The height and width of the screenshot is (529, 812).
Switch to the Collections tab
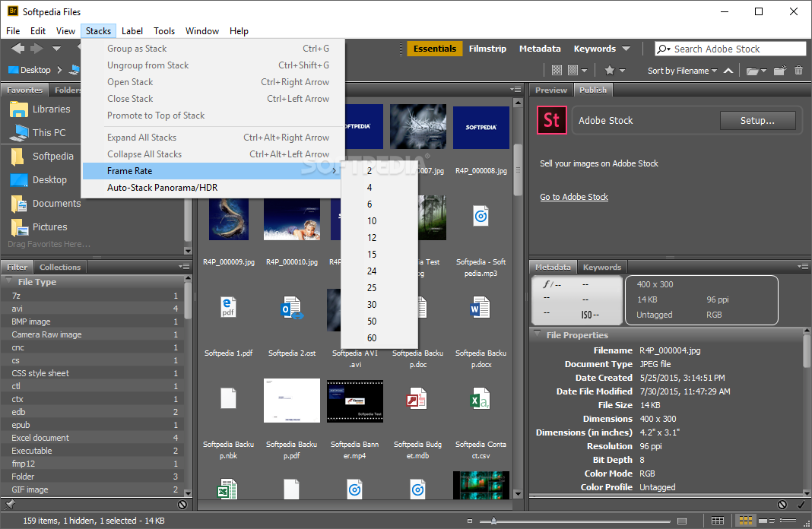pyautogui.click(x=60, y=267)
